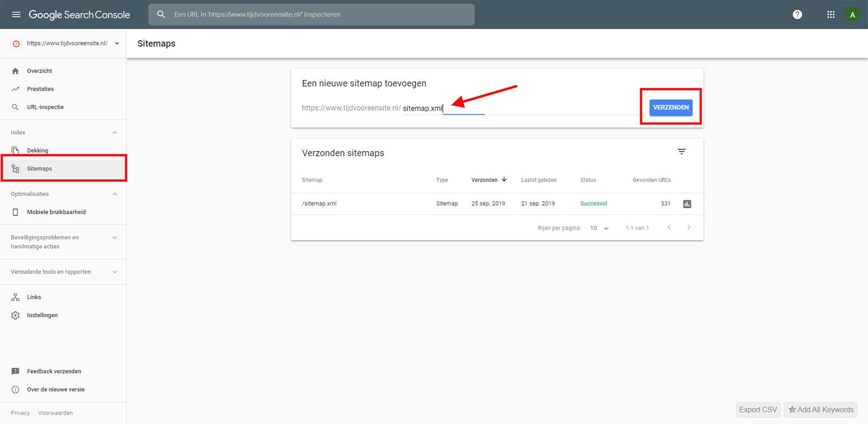Expand Verouderde tools en rapporten
Screen dimensions: 868x424
coord(114,272)
